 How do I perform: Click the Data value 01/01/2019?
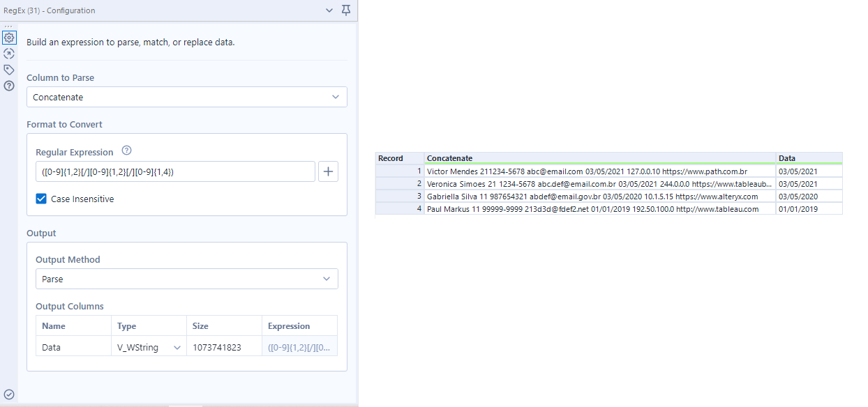(x=798, y=209)
